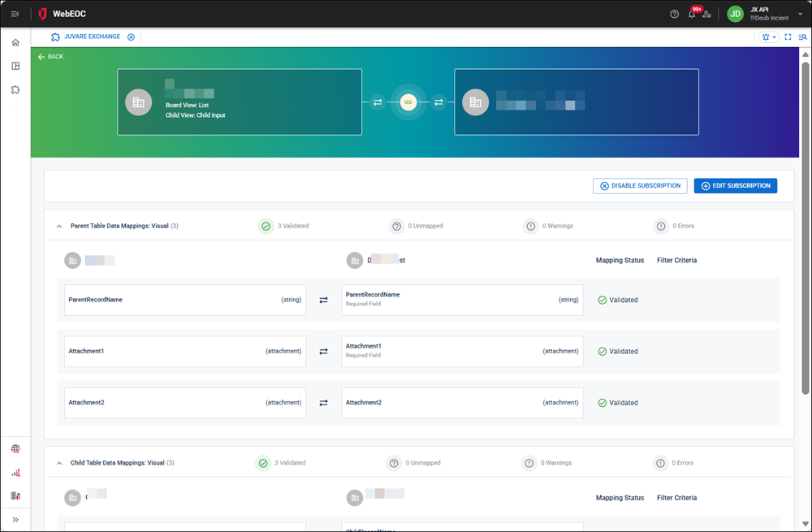812x532 pixels.
Task: Click the Disable Subscription button
Action: 640,186
